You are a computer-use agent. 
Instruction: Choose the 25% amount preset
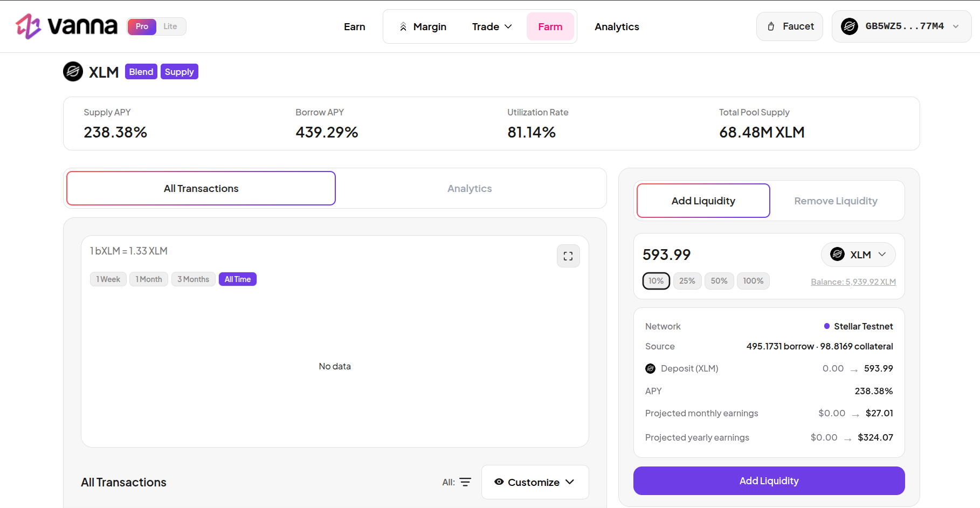pos(687,281)
